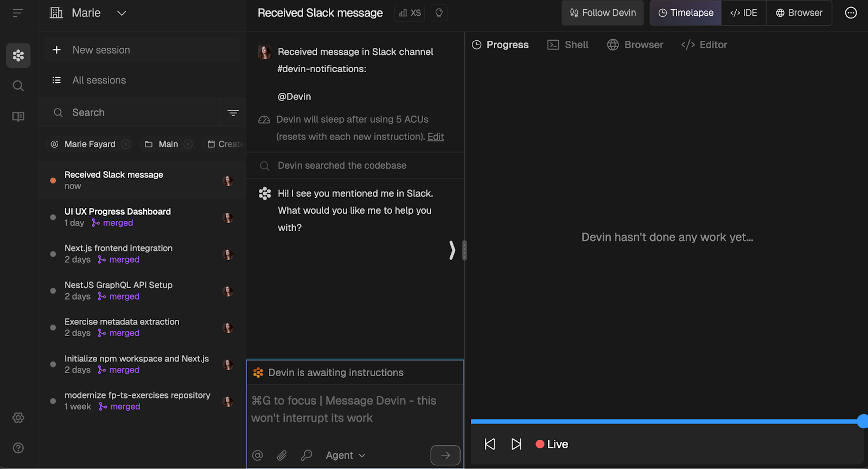Jump to Live in timelapse
This screenshot has height=469, width=868.
click(552, 444)
